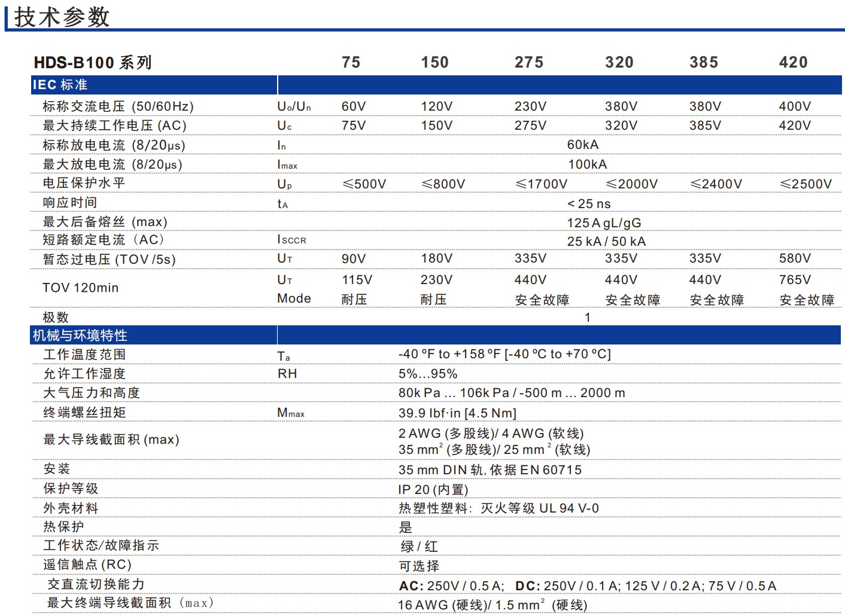Click the 终端螺丝扭矩 label
Image resolution: width=845 pixels, height=616 pixels.
84,413
